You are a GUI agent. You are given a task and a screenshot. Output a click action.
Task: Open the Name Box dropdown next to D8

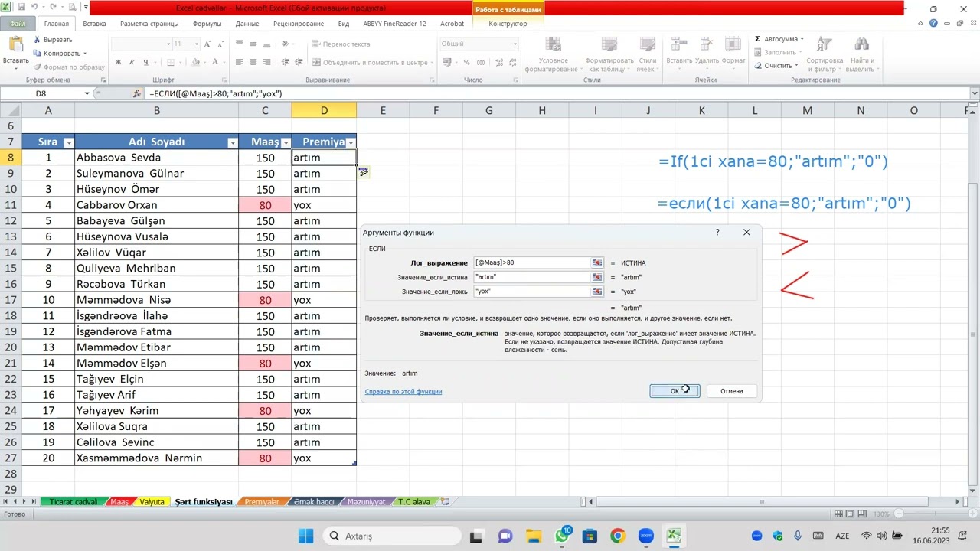coord(87,93)
